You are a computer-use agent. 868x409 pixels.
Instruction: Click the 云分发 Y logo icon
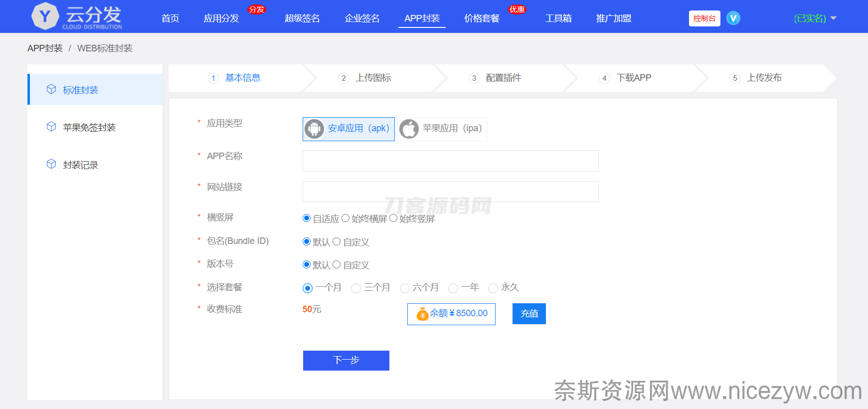pyautogui.click(x=45, y=16)
